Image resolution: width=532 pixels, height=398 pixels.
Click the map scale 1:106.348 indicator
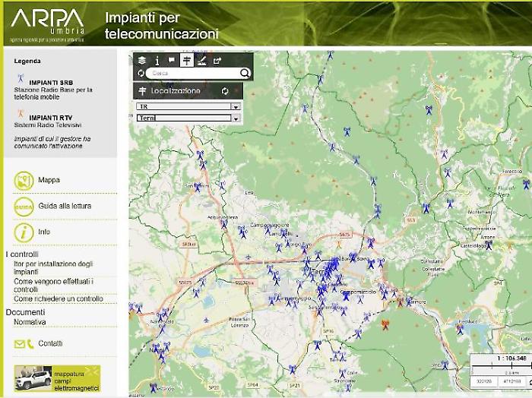tap(511, 358)
